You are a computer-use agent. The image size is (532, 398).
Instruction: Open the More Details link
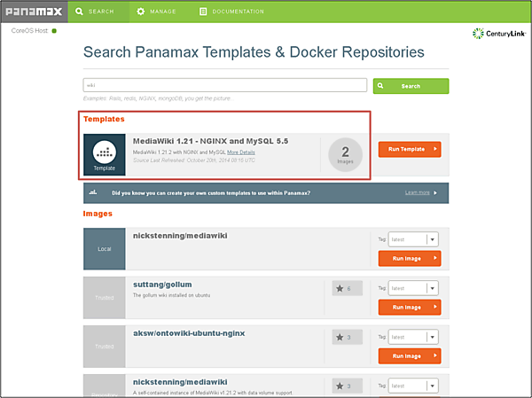241,152
